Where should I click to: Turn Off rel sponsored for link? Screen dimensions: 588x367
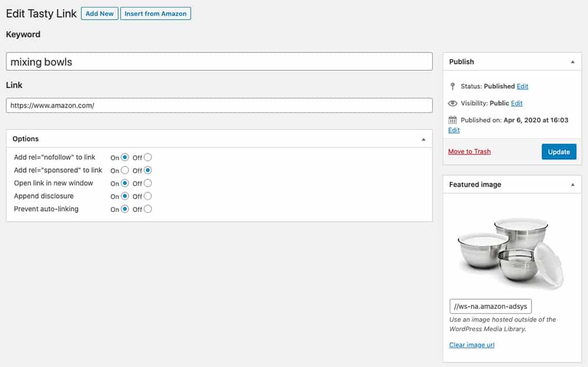(x=148, y=170)
